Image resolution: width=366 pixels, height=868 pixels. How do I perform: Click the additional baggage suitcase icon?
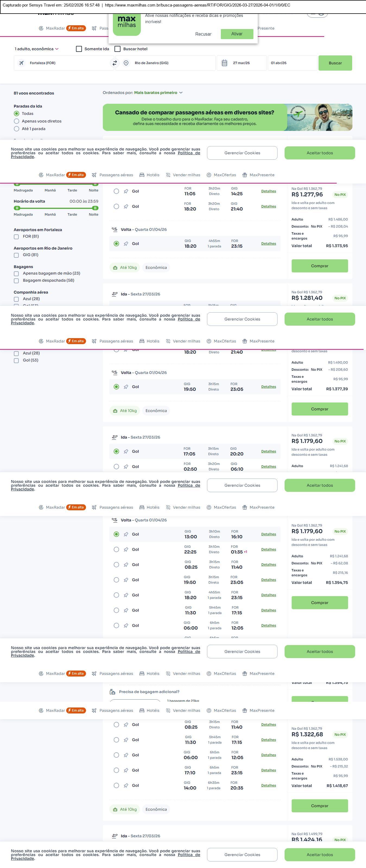pyautogui.click(x=113, y=692)
